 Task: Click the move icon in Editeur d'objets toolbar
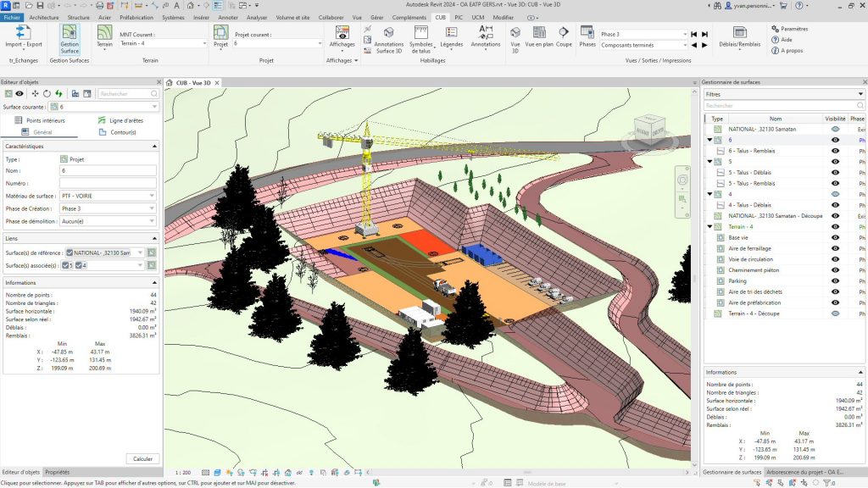tap(35, 93)
